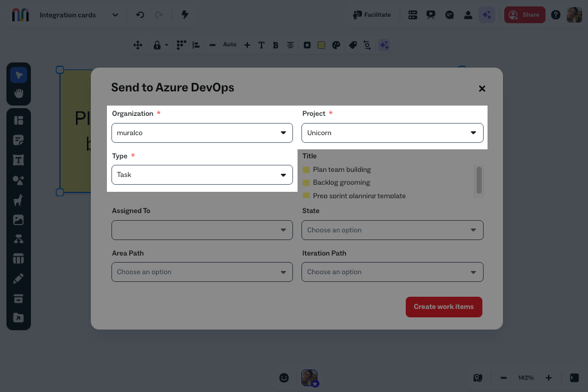Open the table tool in sidebar

(x=19, y=259)
